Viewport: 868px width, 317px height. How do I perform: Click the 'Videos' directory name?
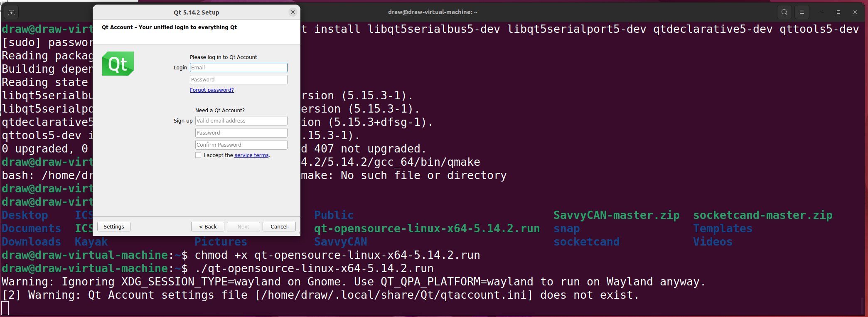713,242
